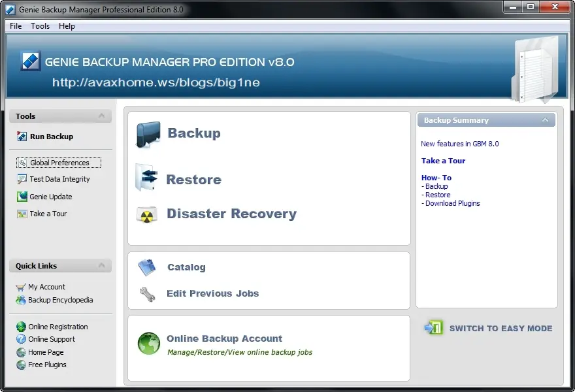Launch Genie Update
This screenshot has width=575, height=392.
[51, 197]
